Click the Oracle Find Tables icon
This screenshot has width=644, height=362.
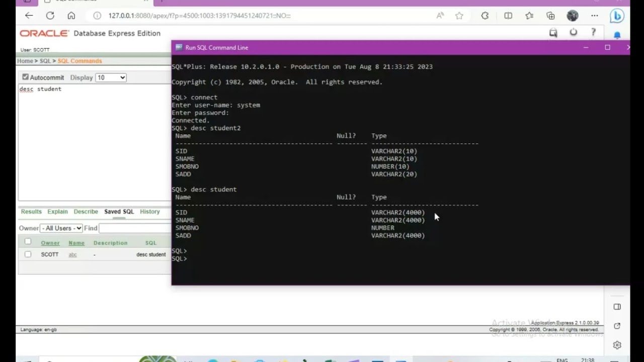[553, 33]
